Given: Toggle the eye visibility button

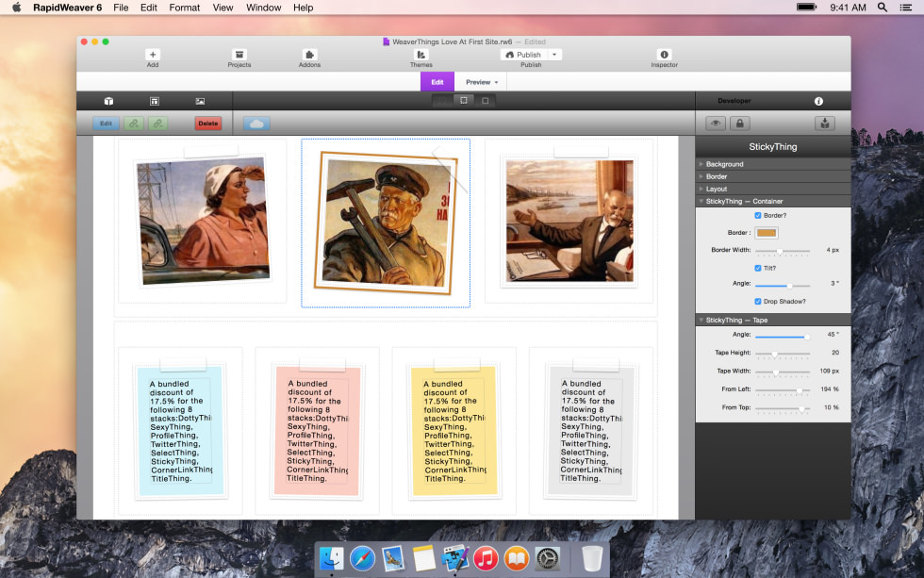Looking at the screenshot, I should [x=716, y=124].
